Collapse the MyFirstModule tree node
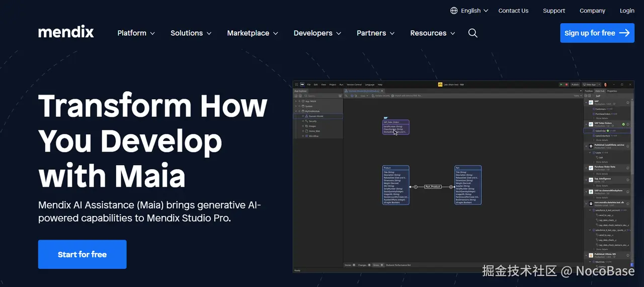Screen dimensions: 644x287 (296, 111)
